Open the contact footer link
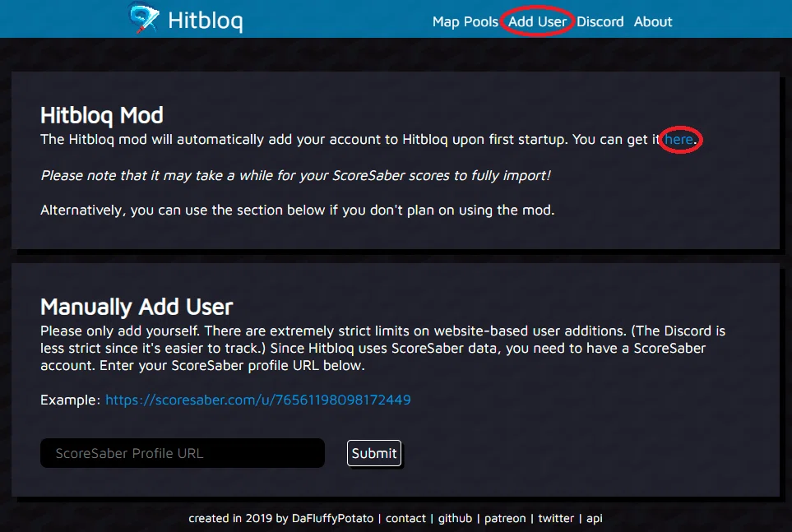The image size is (792, 532). pos(405,518)
